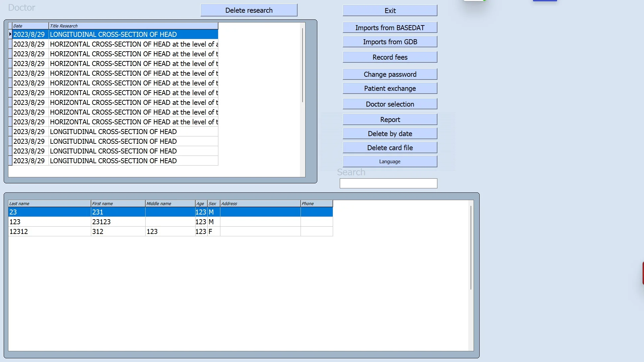Click the Delete research button
The height and width of the screenshot is (362, 644).
pos(249,10)
